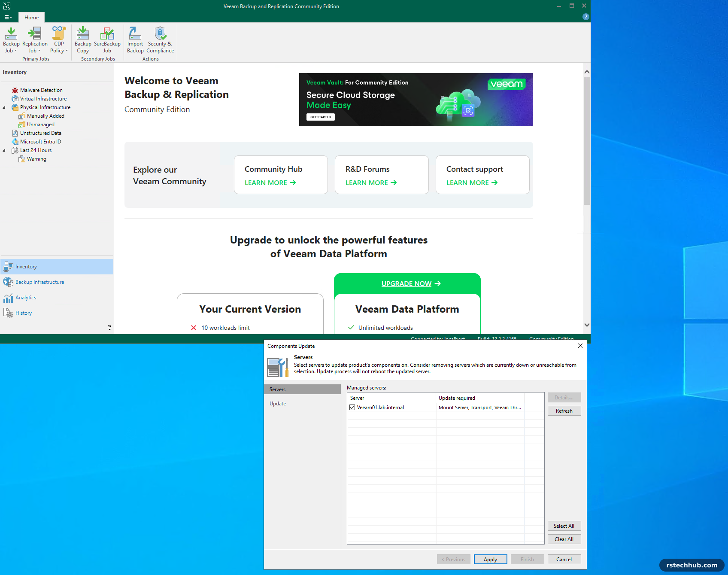This screenshot has width=728, height=575.
Task: Open the History view
Action: click(x=57, y=313)
